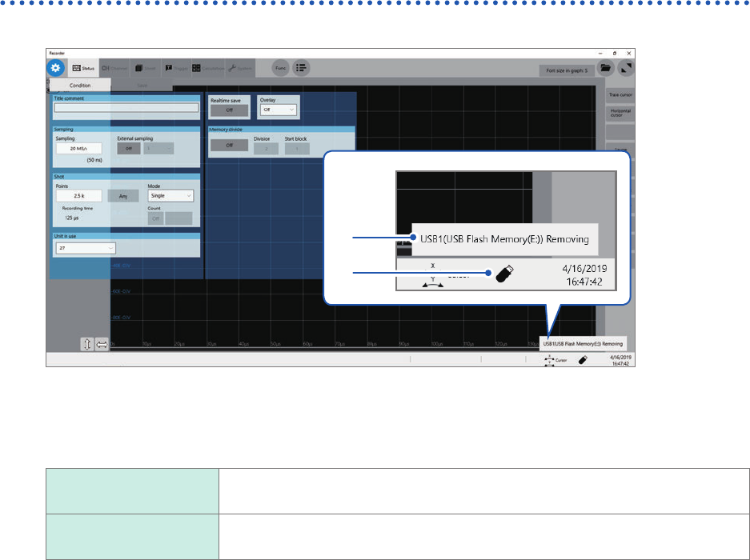750x560 pixels.
Task: Click the 4/16/2019 date and time display
Action: tap(620, 360)
